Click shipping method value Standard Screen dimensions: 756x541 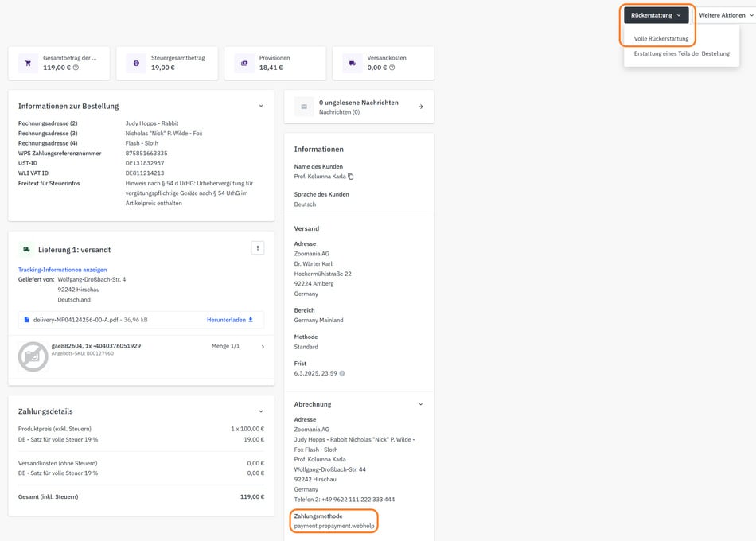tap(306, 347)
